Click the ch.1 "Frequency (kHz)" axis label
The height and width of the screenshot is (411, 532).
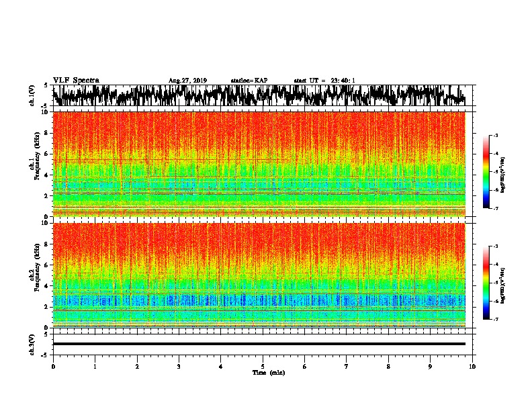(37, 156)
